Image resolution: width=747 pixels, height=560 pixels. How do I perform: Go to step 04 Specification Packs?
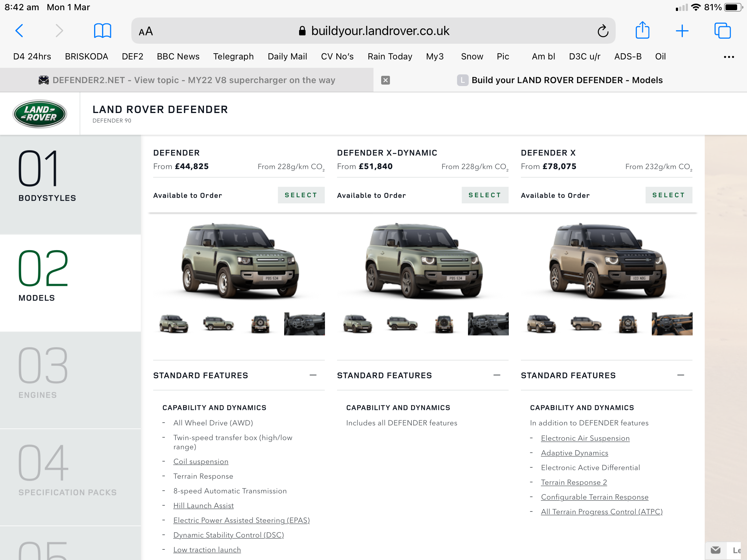[70, 477]
